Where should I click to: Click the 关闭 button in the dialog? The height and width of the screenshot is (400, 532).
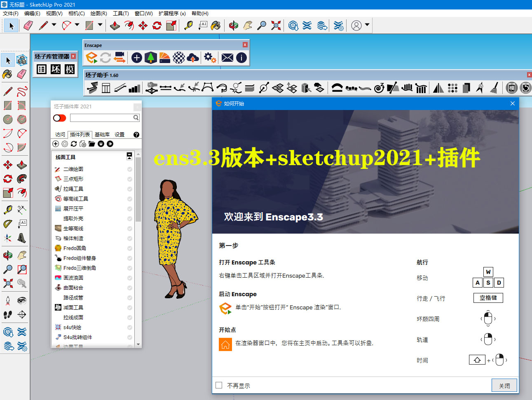[x=504, y=386]
